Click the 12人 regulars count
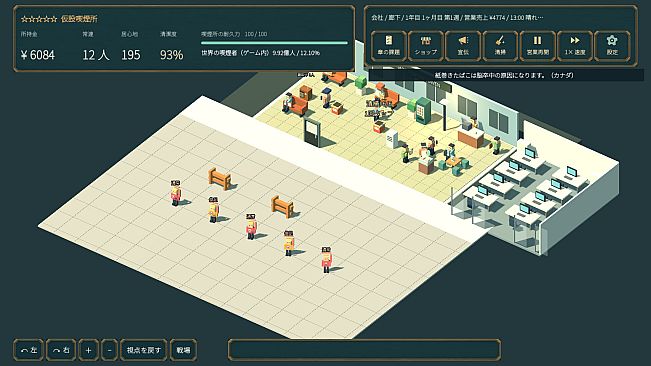The image size is (651, 366). click(95, 55)
